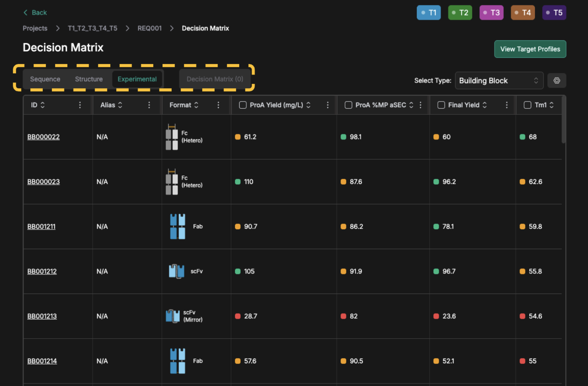Image resolution: width=588 pixels, height=386 pixels.
Task: Open Final Yield column options menu
Action: coord(506,105)
